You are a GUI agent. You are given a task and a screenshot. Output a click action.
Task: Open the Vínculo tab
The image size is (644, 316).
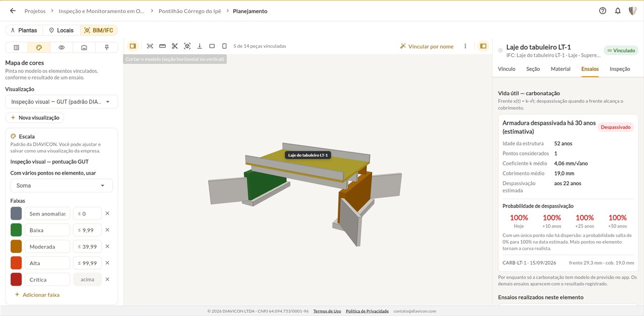coord(507,69)
